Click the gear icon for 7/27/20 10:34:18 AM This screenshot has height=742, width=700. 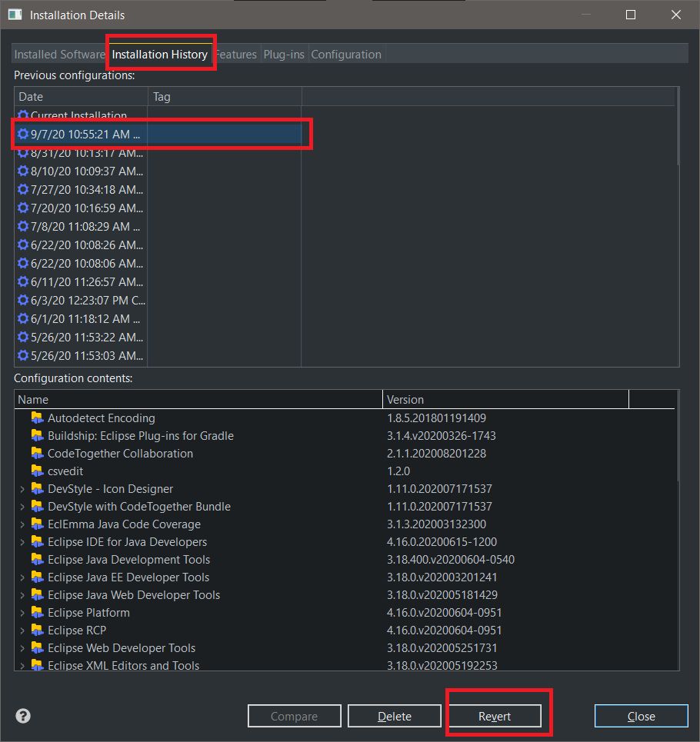pyautogui.click(x=23, y=189)
